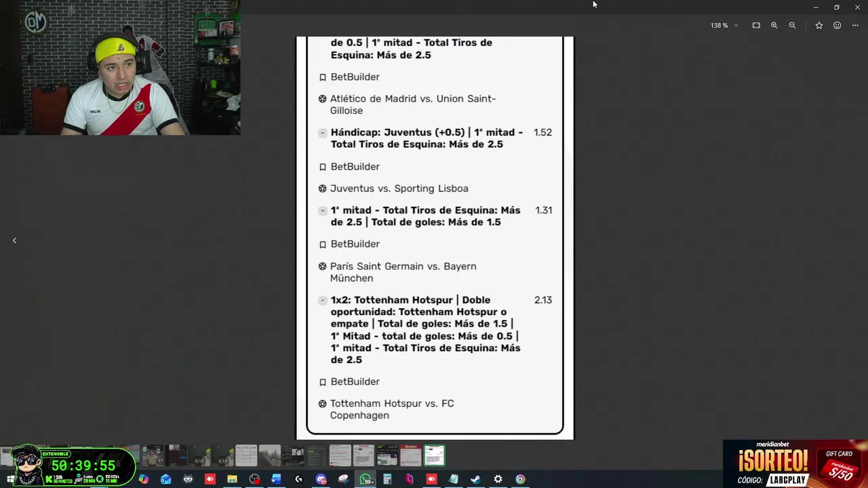Open Calculator from the taskbar

[x=387, y=479]
